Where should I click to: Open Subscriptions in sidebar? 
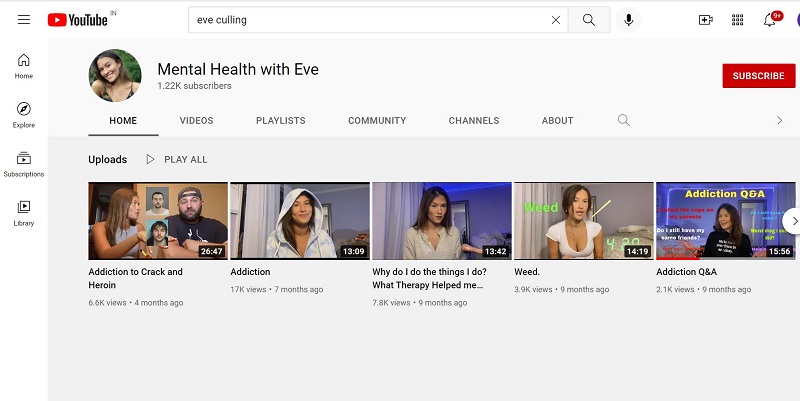point(23,164)
